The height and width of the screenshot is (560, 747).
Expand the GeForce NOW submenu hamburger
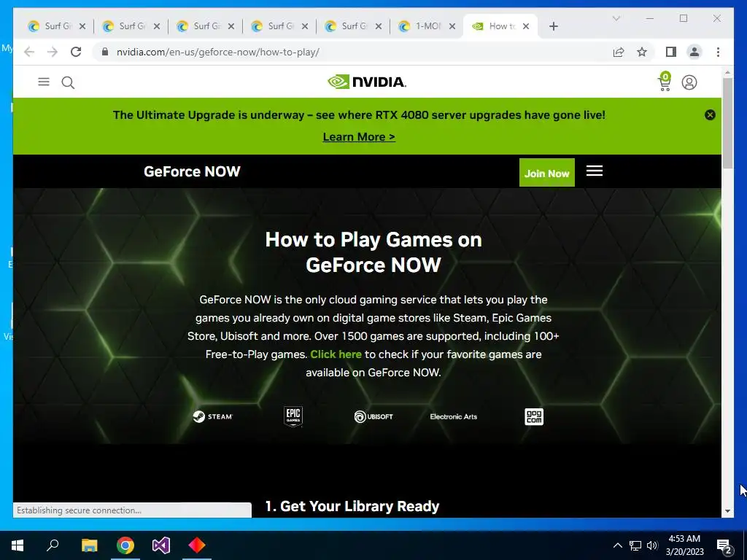coord(594,171)
